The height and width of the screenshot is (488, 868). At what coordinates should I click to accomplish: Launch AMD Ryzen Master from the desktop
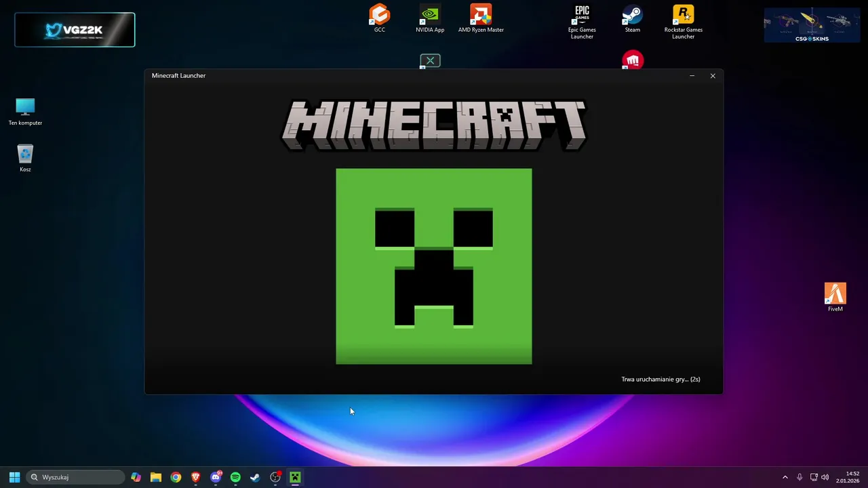point(481,18)
